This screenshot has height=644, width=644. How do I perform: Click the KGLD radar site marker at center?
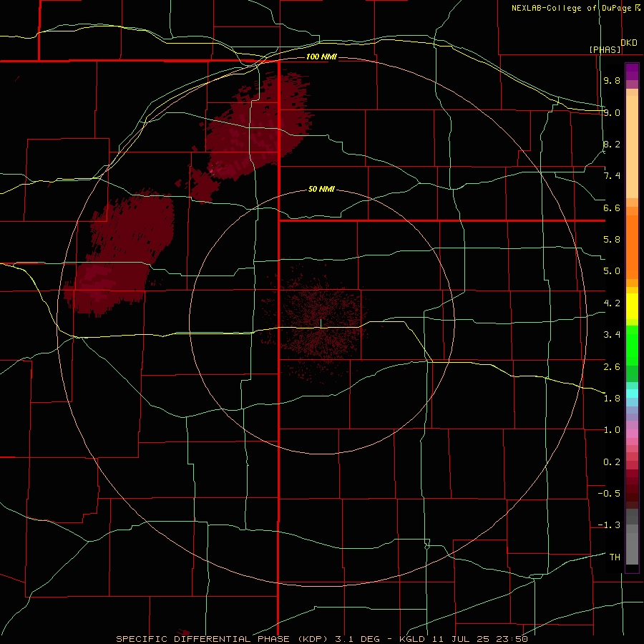click(321, 323)
